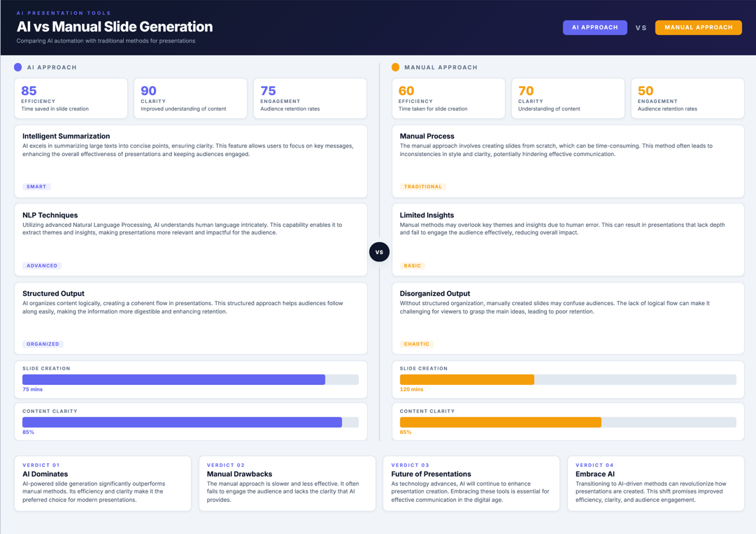Click the orange Content Clarity 65% bar

501,423
